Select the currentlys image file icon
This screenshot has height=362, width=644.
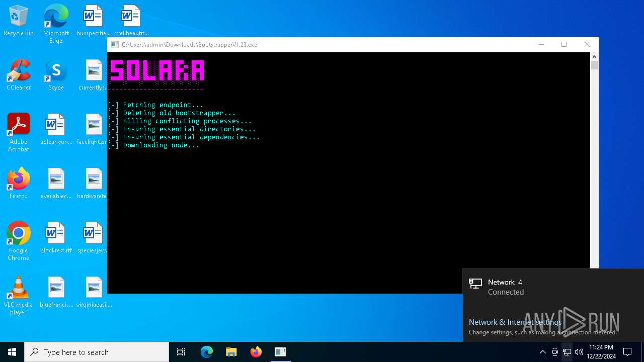(x=93, y=75)
